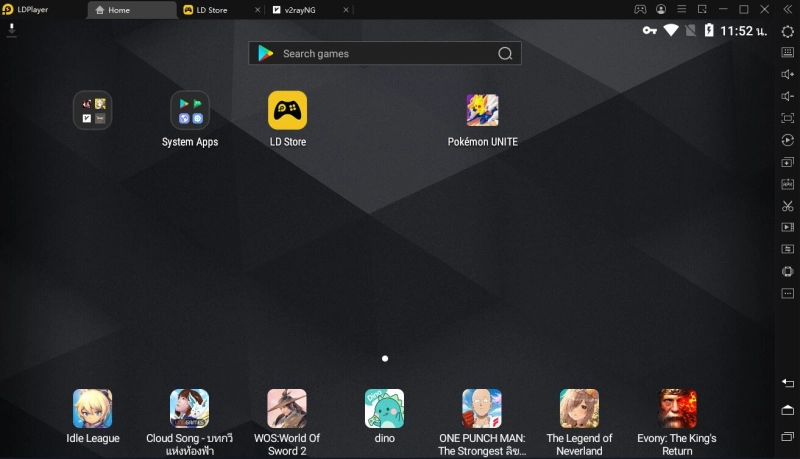This screenshot has width=800, height=459.
Task: Switch to the Home tab
Action: pyautogui.click(x=132, y=10)
